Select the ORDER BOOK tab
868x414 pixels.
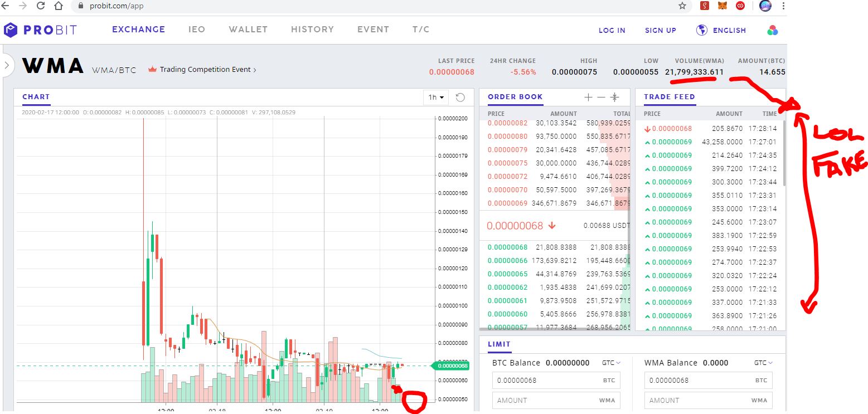(x=515, y=97)
